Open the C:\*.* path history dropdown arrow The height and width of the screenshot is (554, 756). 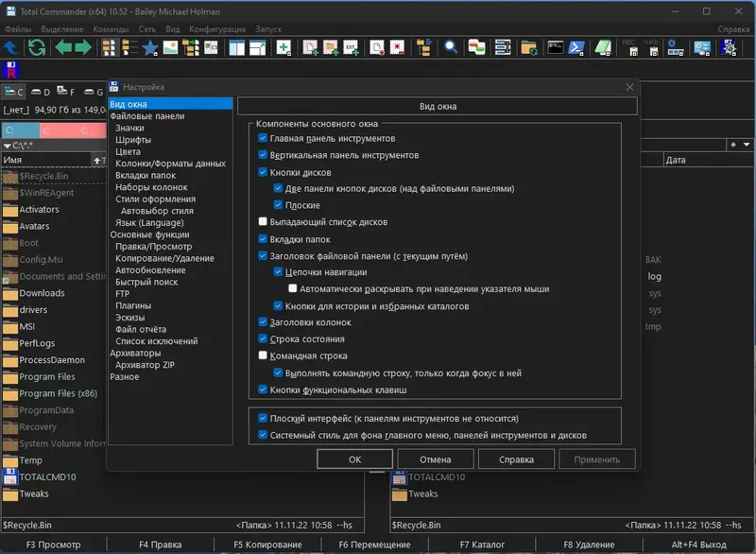click(x=7, y=146)
